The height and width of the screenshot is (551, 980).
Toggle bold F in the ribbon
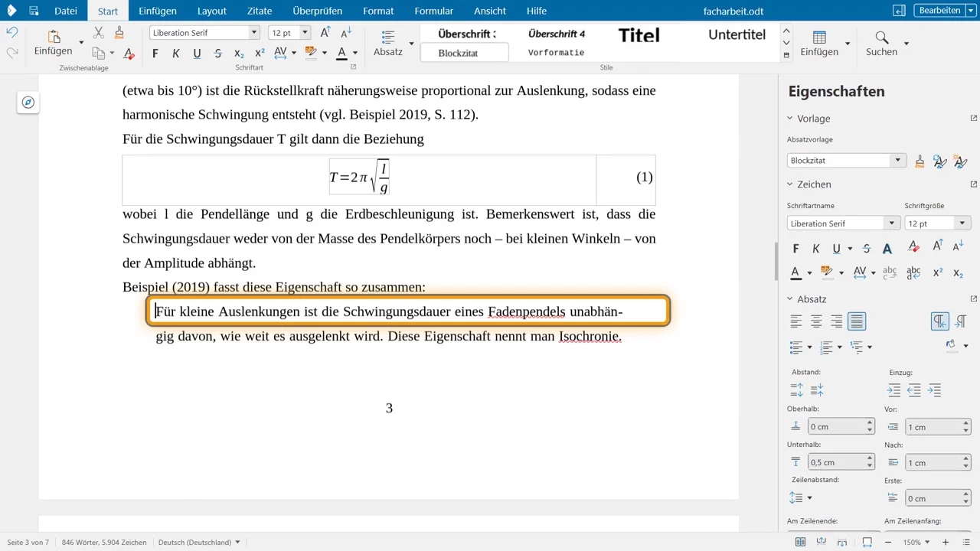(x=155, y=53)
